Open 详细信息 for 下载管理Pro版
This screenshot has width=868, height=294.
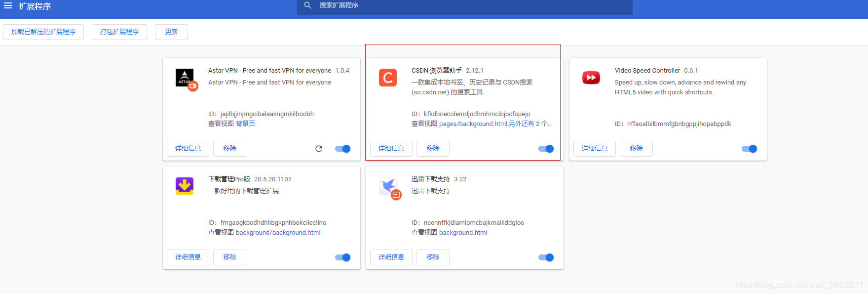tap(188, 257)
